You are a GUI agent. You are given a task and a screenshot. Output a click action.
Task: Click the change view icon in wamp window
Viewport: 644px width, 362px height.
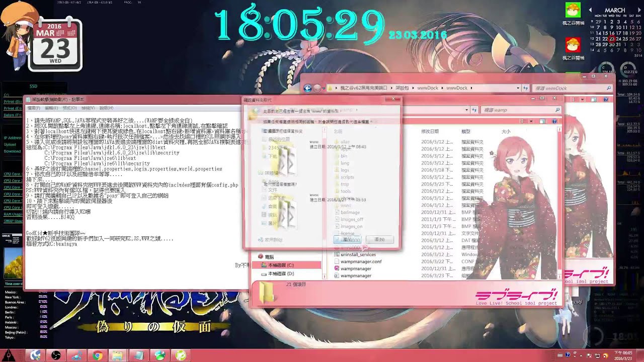pos(523,121)
